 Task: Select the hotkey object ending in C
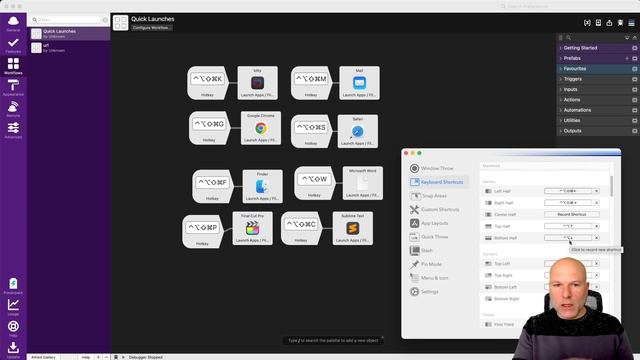pos(301,228)
